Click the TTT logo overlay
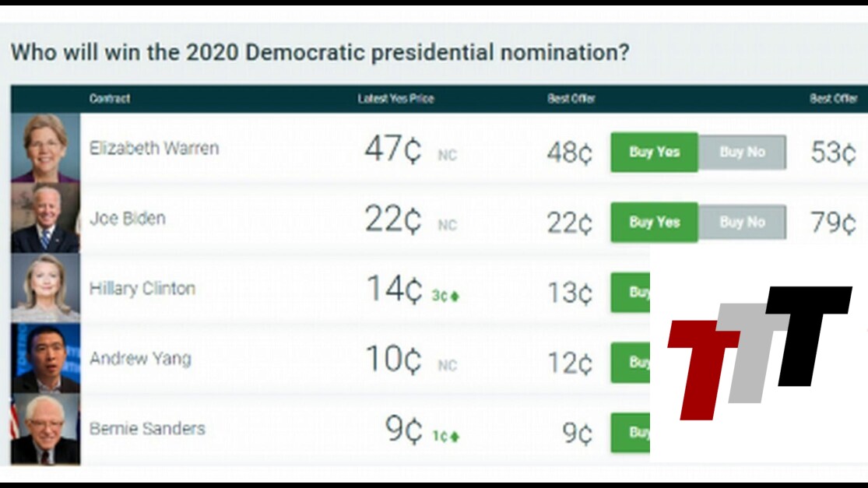This screenshot has height=488, width=868. pyautogui.click(x=759, y=350)
